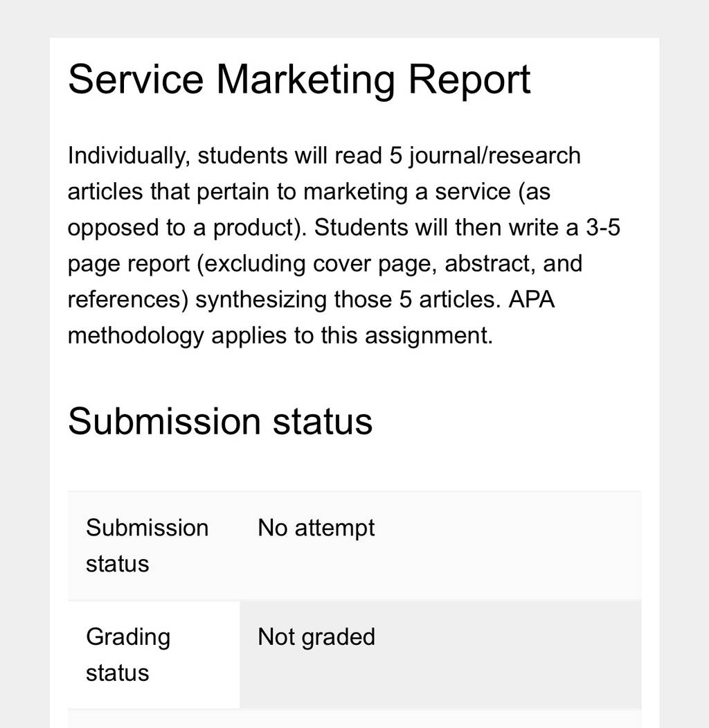Image resolution: width=709 pixels, height=728 pixels.
Task: Click the word references in the description
Action: tap(125, 299)
